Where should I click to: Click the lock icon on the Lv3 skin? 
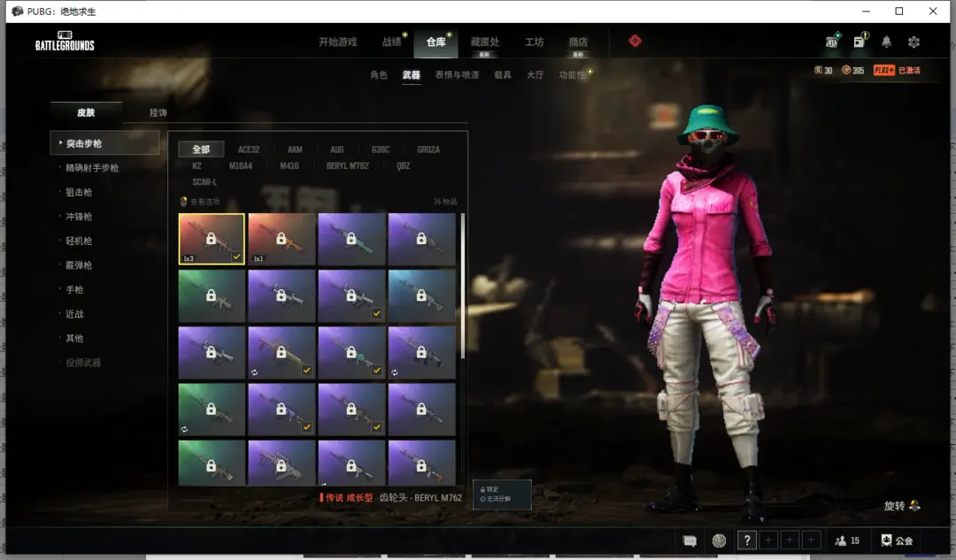point(211,238)
